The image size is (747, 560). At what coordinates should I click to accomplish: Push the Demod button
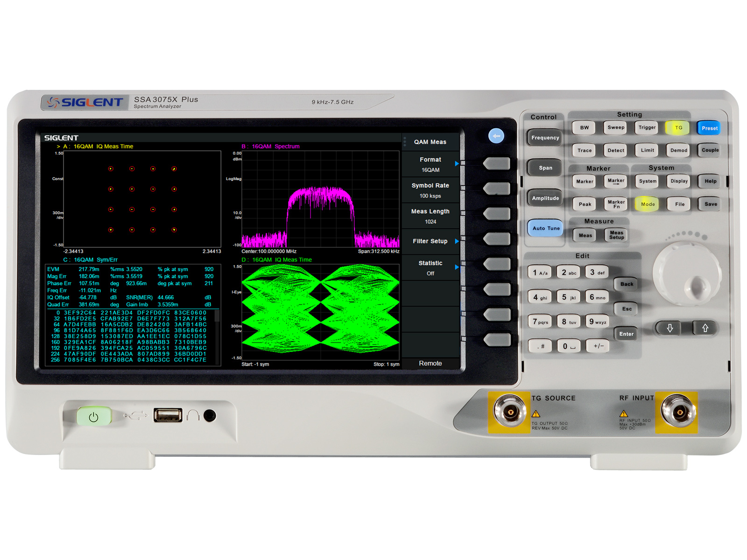678,150
